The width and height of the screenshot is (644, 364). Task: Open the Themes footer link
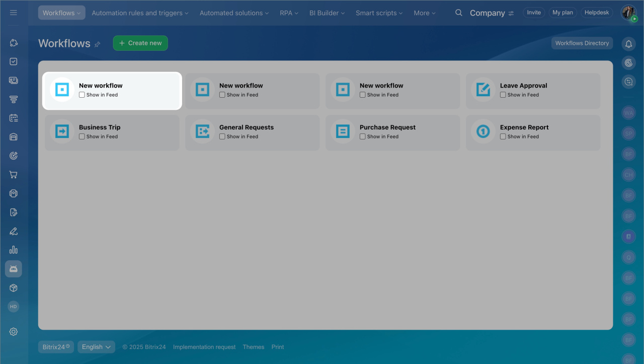pos(254,347)
